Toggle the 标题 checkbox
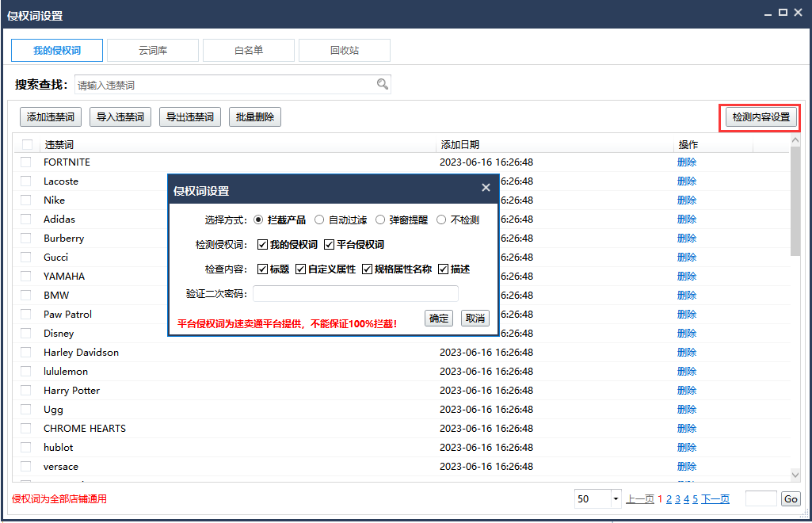This screenshot has height=523, width=812. (262, 269)
